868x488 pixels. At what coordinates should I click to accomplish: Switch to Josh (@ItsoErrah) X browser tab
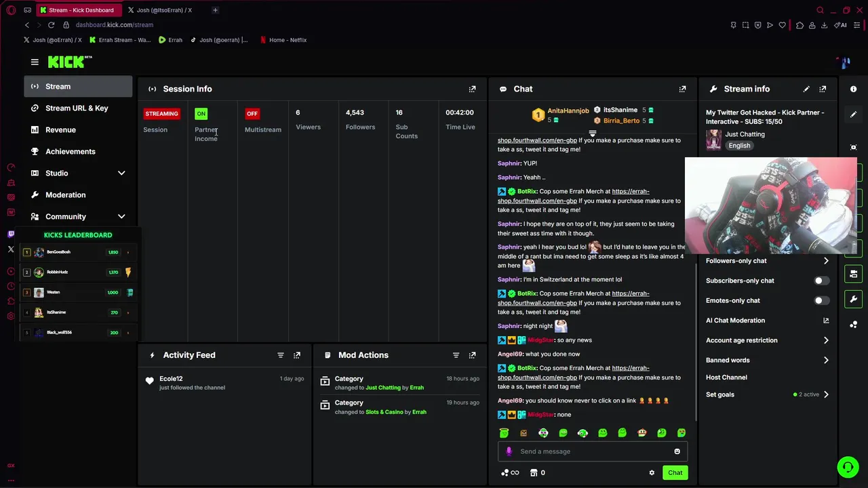pos(163,10)
